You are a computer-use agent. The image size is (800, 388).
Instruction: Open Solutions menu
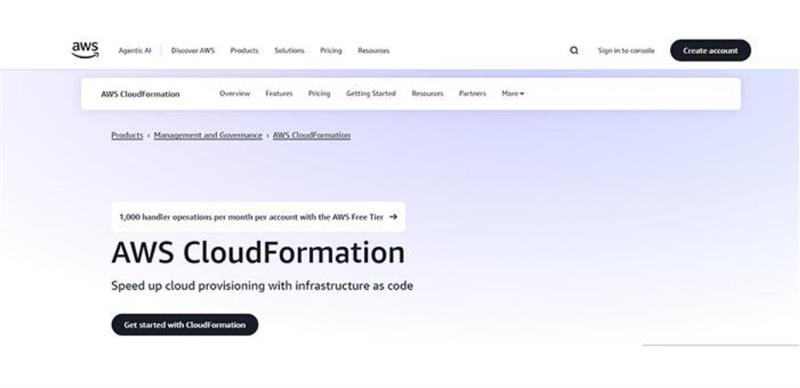[x=289, y=51]
